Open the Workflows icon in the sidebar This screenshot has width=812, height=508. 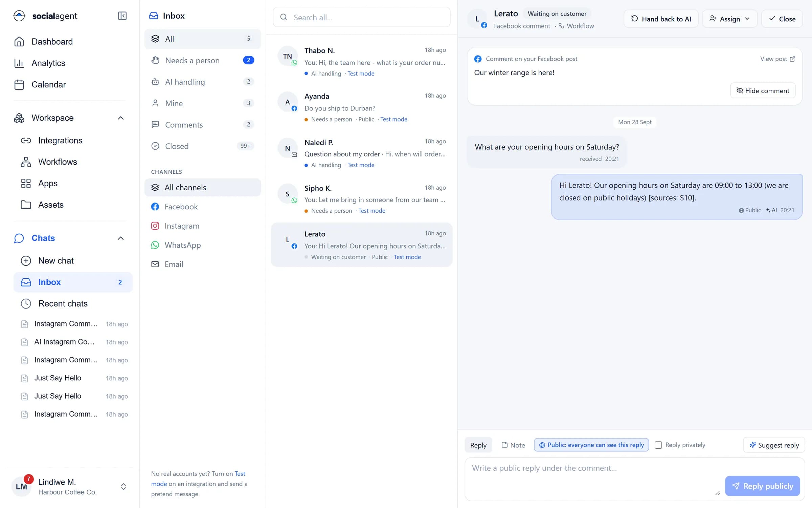pos(26,162)
